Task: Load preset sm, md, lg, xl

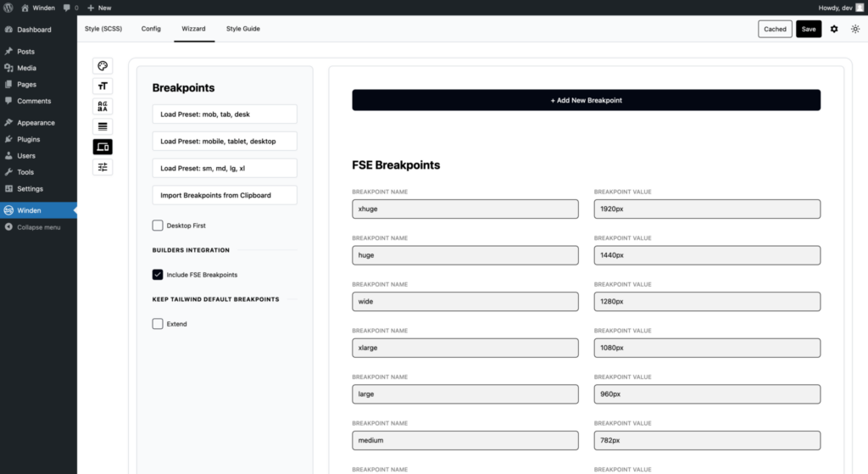Action: click(x=224, y=169)
